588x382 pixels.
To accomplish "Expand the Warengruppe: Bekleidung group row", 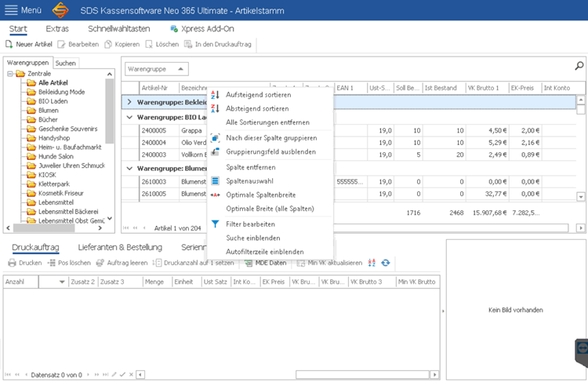I will pyautogui.click(x=129, y=102).
